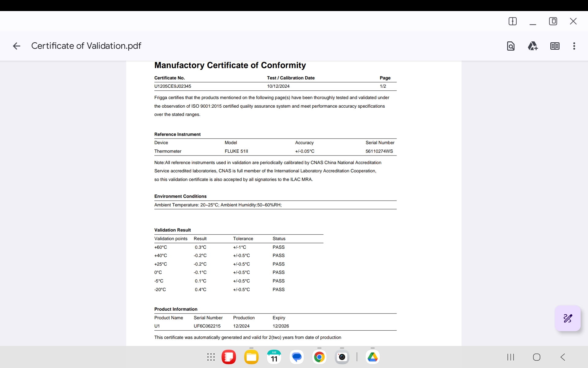Show recent apps with three-lines button
The height and width of the screenshot is (368, 588).
pyautogui.click(x=510, y=357)
